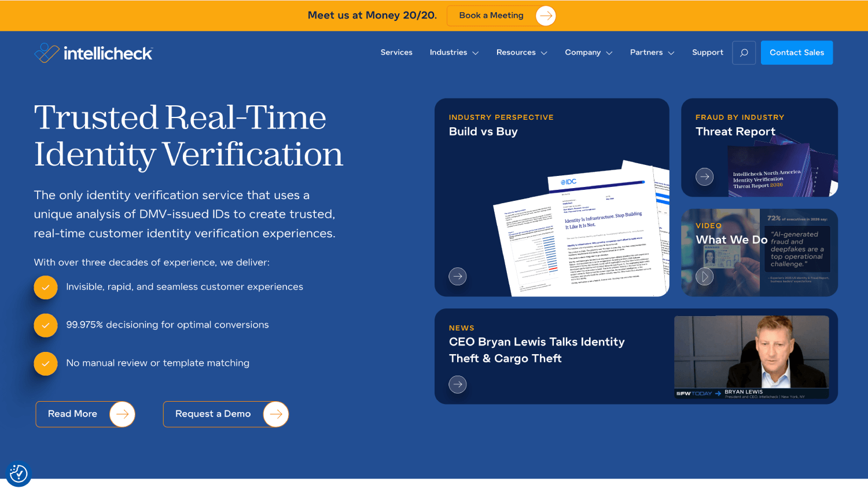Image resolution: width=868 pixels, height=496 pixels.
Task: Click the Read More button
Action: click(85, 414)
